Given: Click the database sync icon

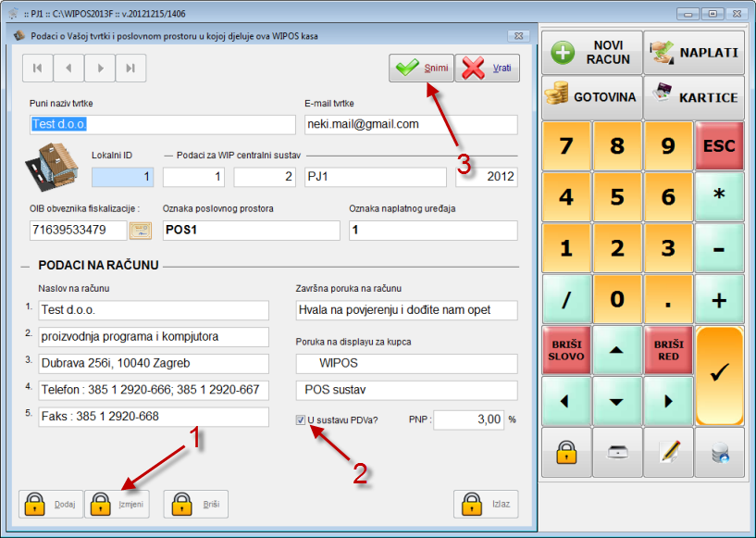Looking at the screenshot, I should 720,452.
